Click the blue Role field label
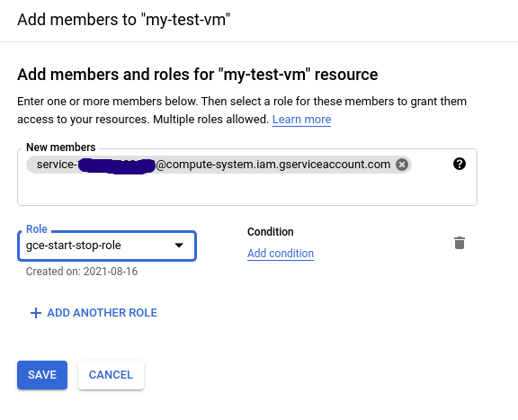Image resolution: width=518 pixels, height=420 pixels. pyautogui.click(x=37, y=229)
